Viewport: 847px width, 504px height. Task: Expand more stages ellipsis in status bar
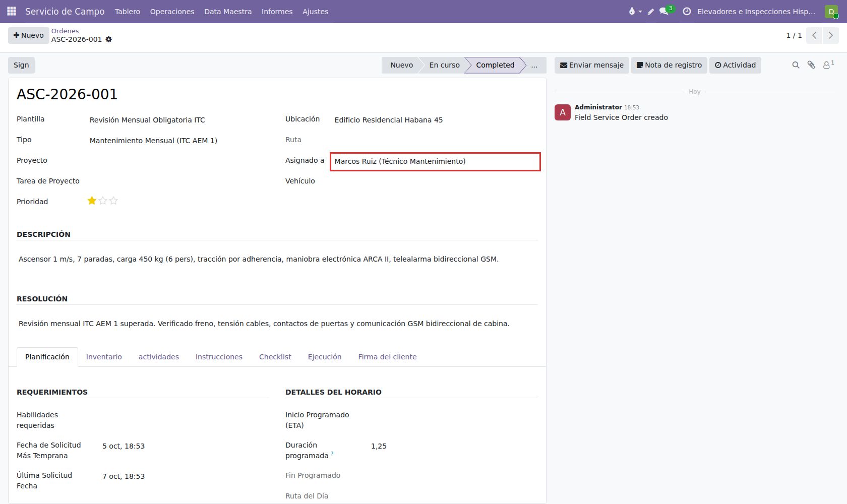[x=534, y=65]
